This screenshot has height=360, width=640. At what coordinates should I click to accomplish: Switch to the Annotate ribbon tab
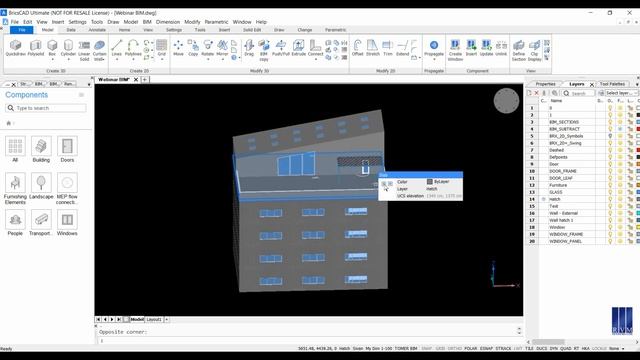pos(97,30)
